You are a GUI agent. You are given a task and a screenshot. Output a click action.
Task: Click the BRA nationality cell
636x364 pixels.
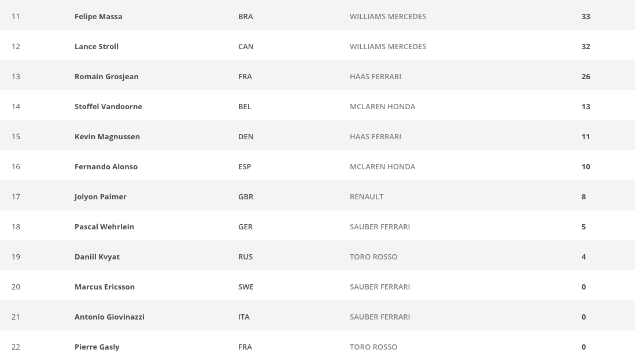pyautogui.click(x=246, y=16)
